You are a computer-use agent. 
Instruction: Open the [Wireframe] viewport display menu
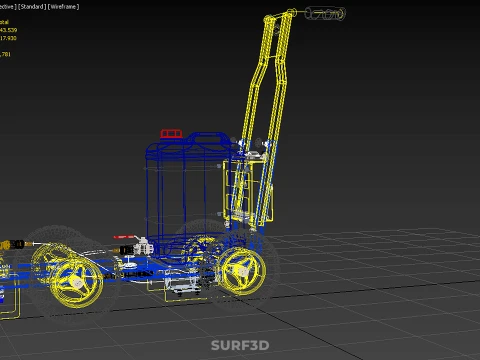click(x=63, y=7)
